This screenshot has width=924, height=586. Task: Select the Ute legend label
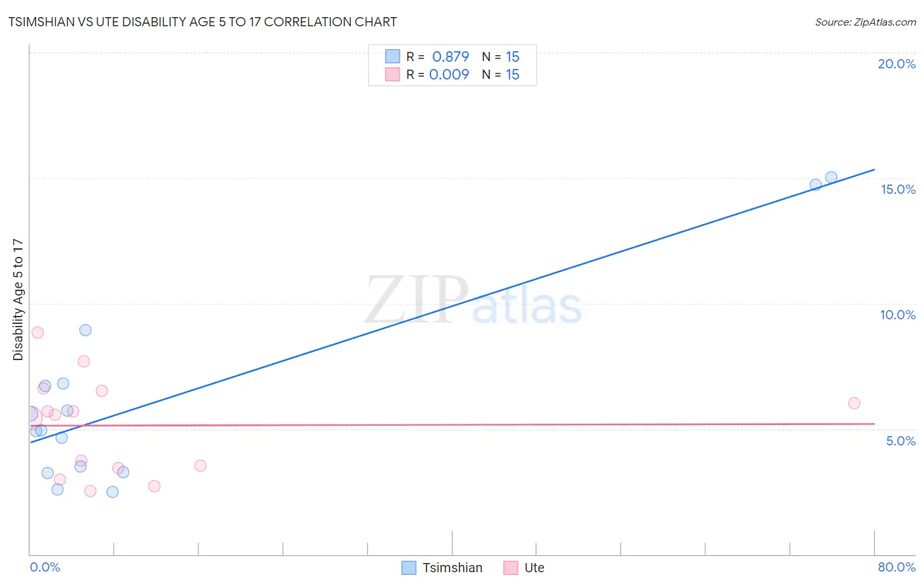(534, 568)
